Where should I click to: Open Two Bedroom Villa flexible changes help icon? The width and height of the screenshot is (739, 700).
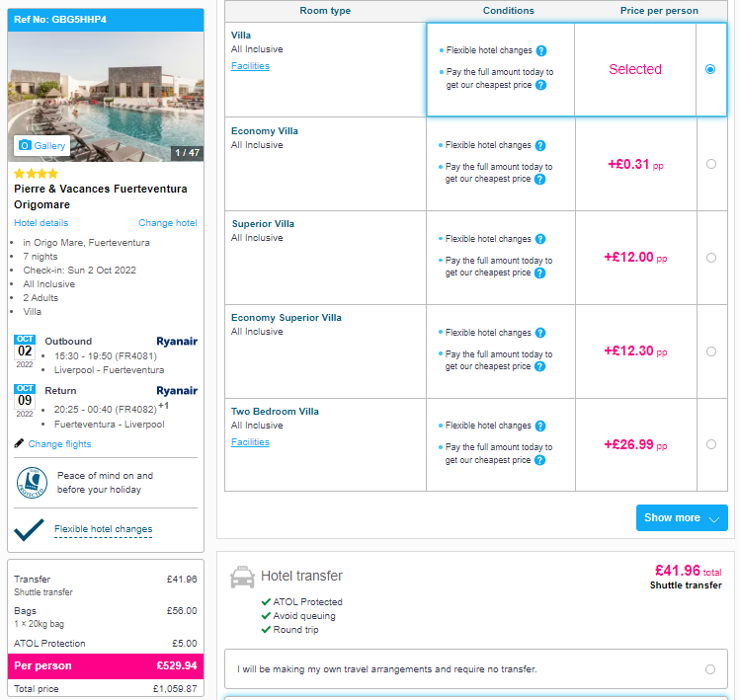540,426
